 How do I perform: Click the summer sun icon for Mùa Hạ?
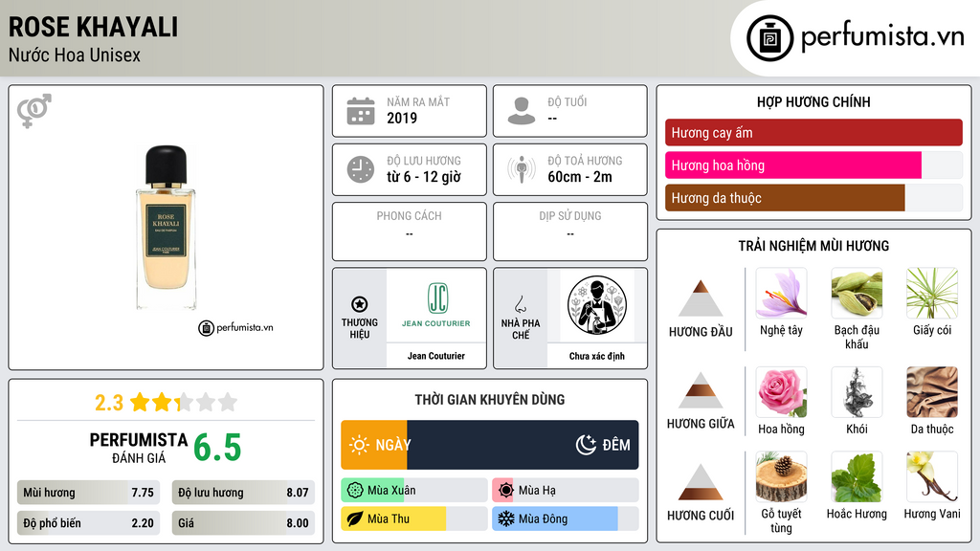coord(506,491)
